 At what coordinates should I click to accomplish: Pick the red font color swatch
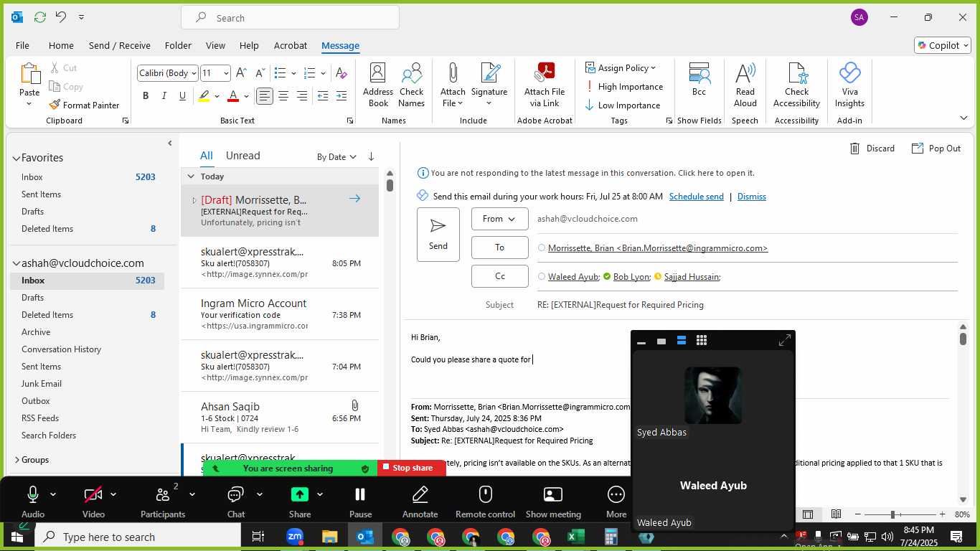232,96
